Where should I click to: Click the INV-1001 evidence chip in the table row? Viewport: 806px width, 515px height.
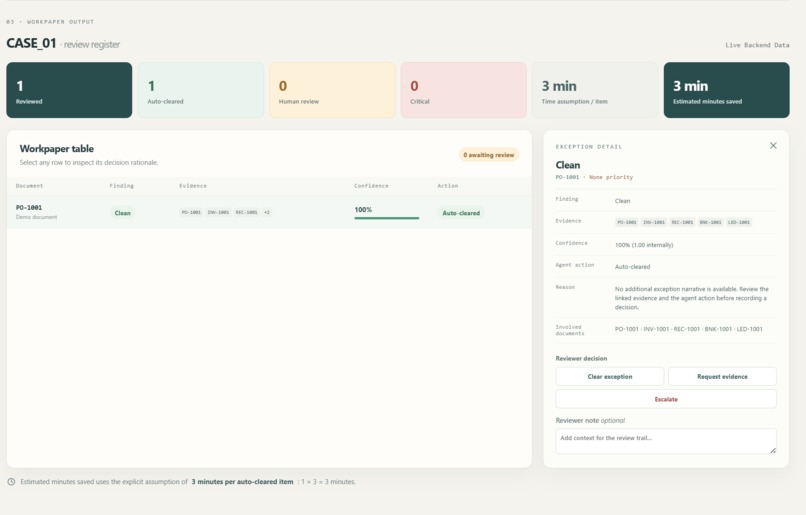[218, 212]
